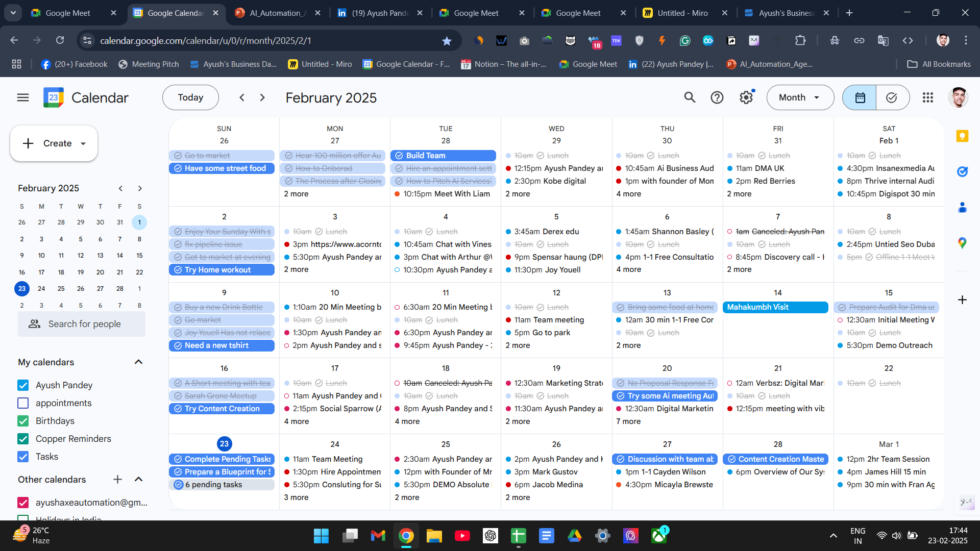Switch to Tasks view checkmark icon

click(892, 97)
